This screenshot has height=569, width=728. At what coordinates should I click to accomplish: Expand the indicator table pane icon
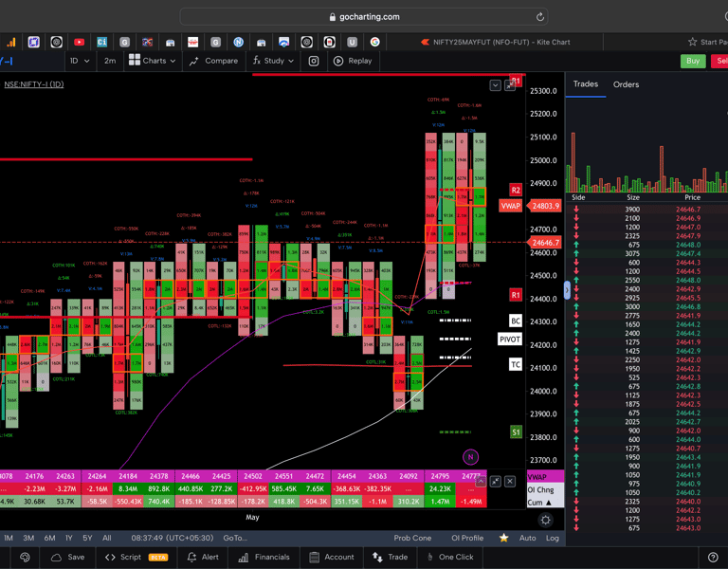coord(495,481)
